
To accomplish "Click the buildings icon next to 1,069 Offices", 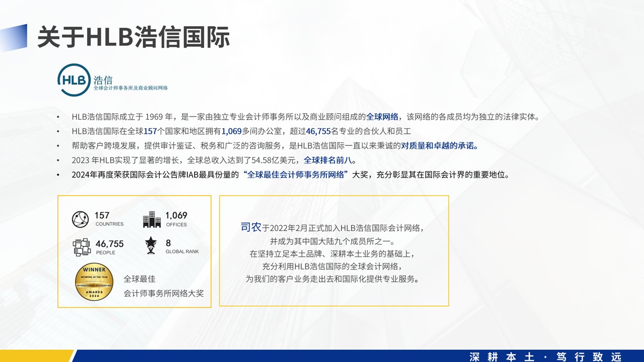I will click(x=152, y=219).
